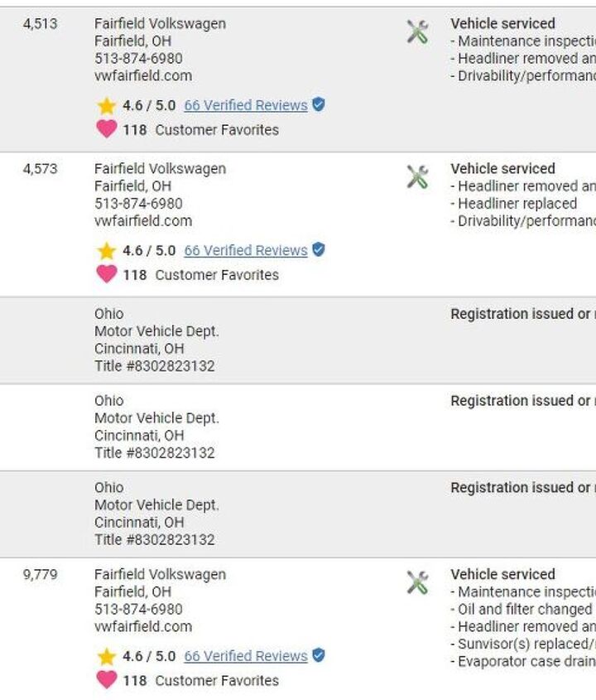Click the Vehicle serviced heading in the 4,573-mile row
The width and height of the screenshot is (596, 700).
[502, 169]
